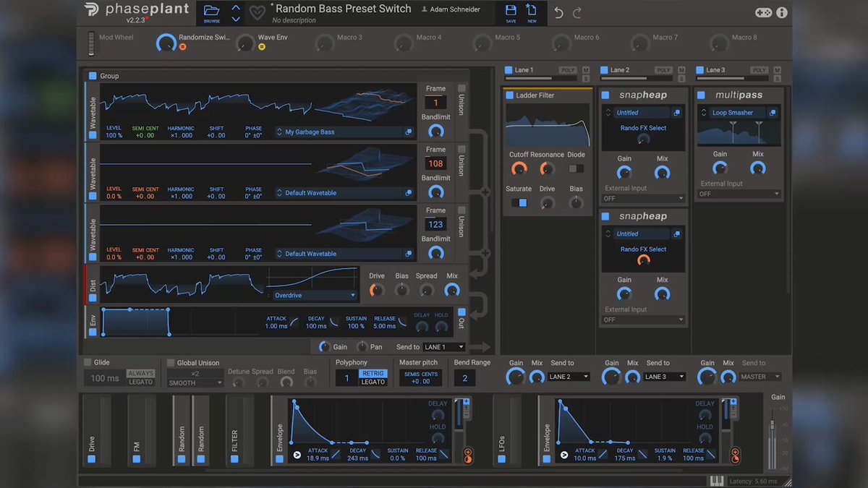The height and width of the screenshot is (488, 868).
Task: Disable the Ladder Filter effect
Action: coord(509,95)
